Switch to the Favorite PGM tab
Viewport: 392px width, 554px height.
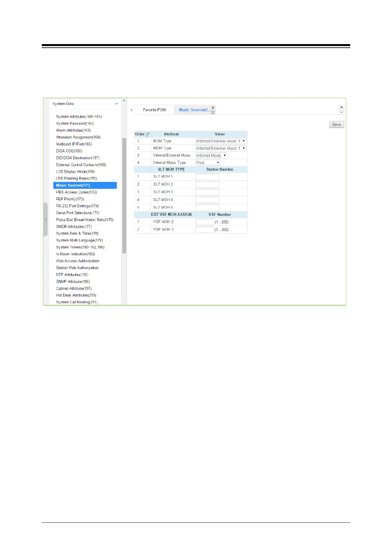pos(154,110)
